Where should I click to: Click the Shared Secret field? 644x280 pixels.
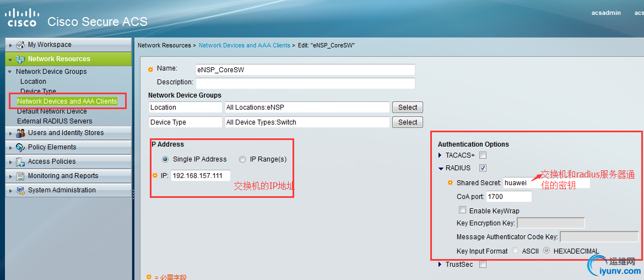pos(546,183)
